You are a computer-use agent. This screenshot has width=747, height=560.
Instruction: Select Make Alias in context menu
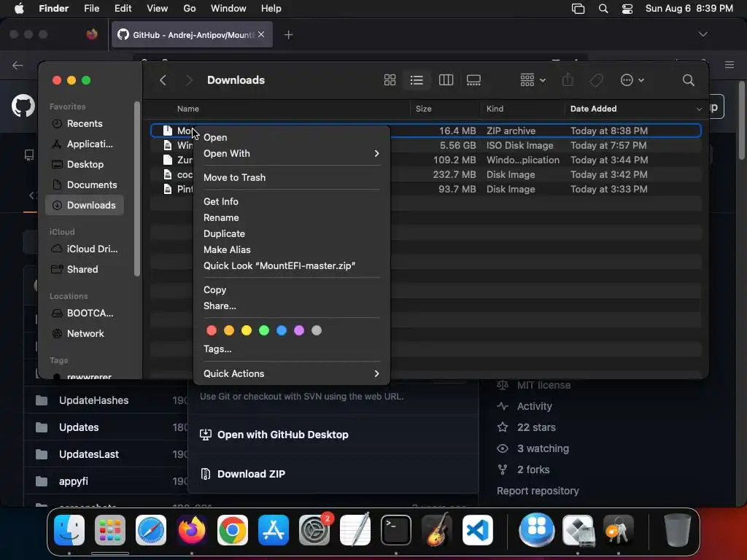click(x=292, y=249)
